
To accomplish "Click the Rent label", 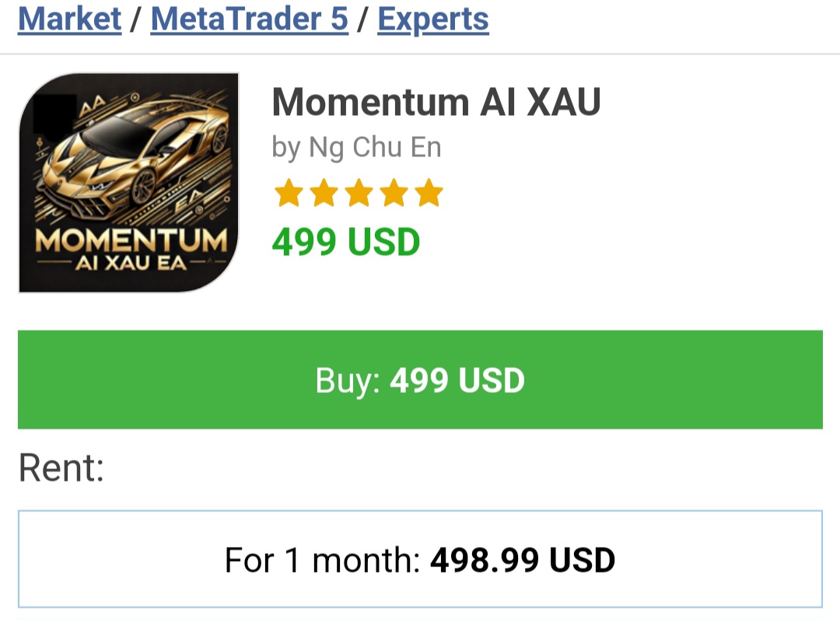I will 61,469.
